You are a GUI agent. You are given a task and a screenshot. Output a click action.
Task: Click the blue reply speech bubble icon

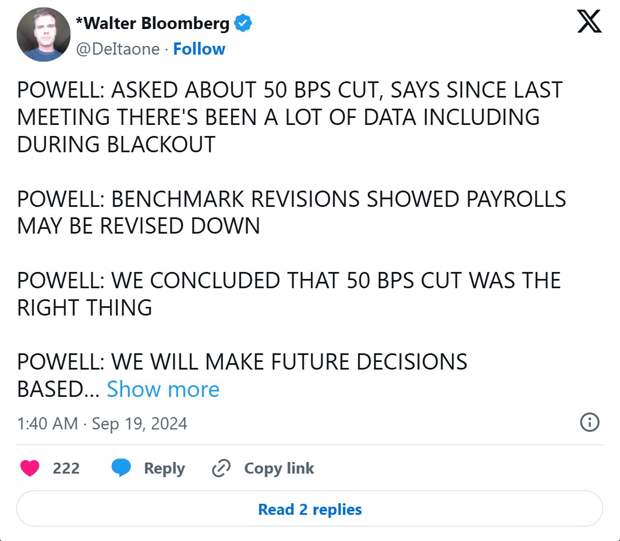pyautogui.click(x=121, y=468)
